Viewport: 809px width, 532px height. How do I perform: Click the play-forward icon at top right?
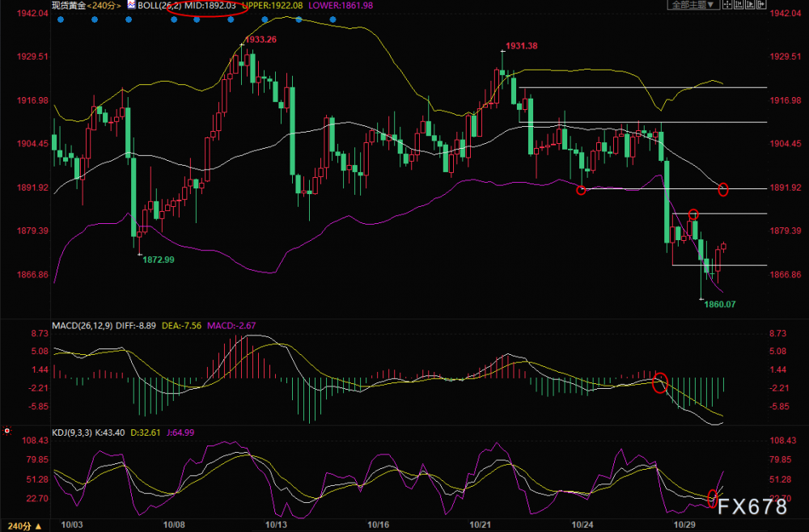(x=750, y=4)
